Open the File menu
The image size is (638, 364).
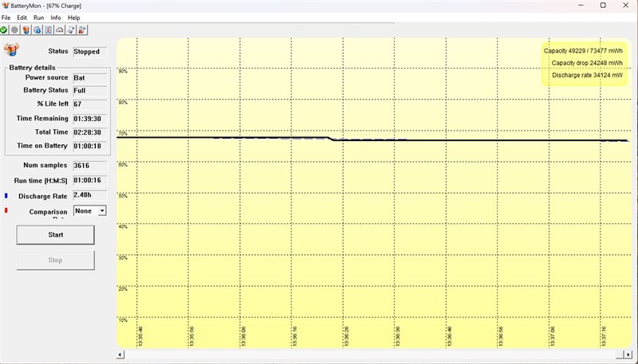click(x=6, y=18)
